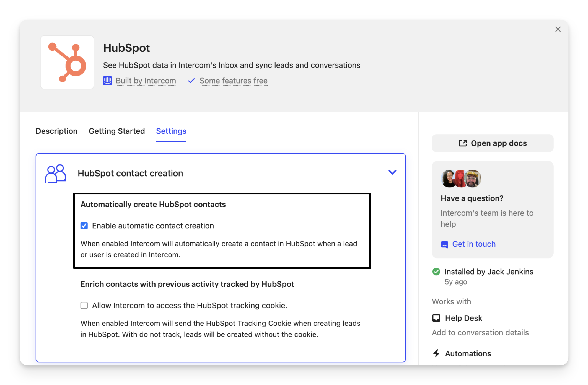Click the contacts people icon
The height and width of the screenshot is (385, 588).
coord(55,174)
